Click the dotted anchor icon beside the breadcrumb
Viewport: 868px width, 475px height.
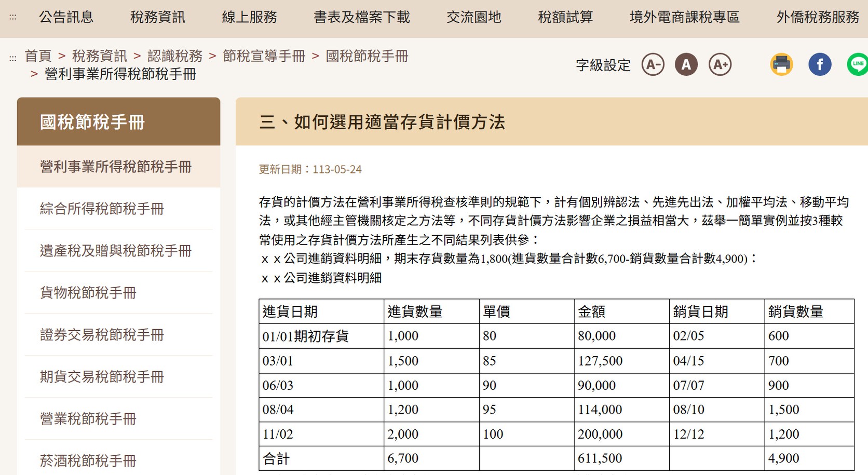coord(13,58)
